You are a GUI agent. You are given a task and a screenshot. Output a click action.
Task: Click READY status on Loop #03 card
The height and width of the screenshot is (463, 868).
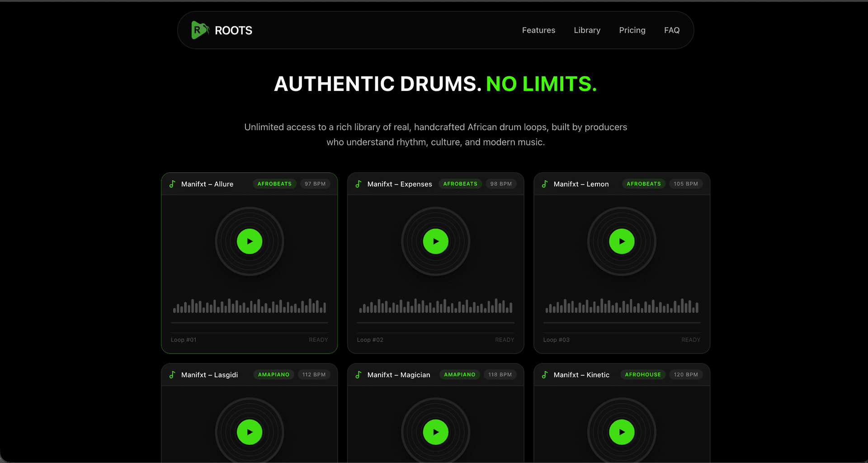[x=691, y=340]
